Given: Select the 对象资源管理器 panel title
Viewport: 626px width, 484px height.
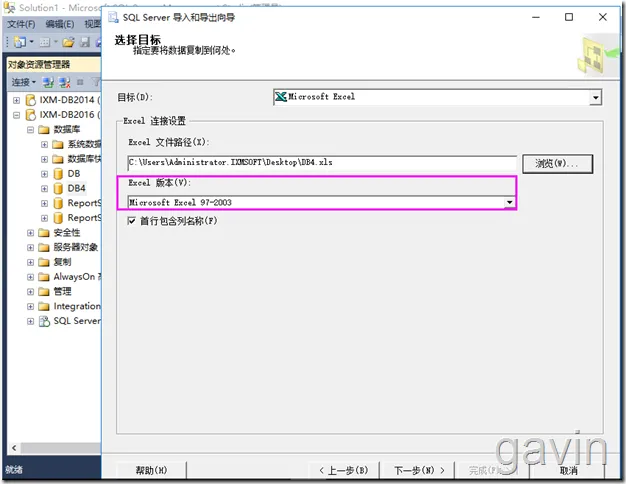Looking at the screenshot, I should [x=39, y=65].
